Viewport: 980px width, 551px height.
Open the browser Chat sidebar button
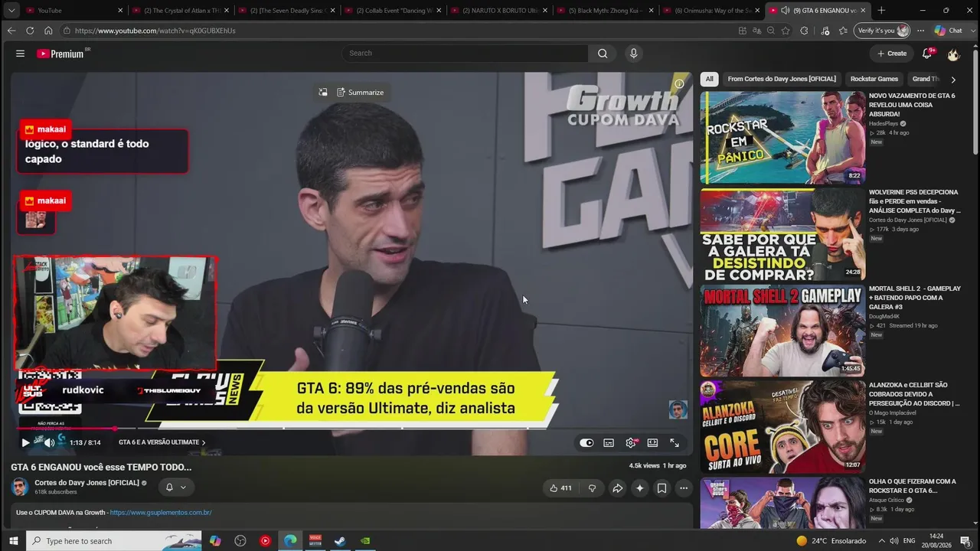coord(949,31)
